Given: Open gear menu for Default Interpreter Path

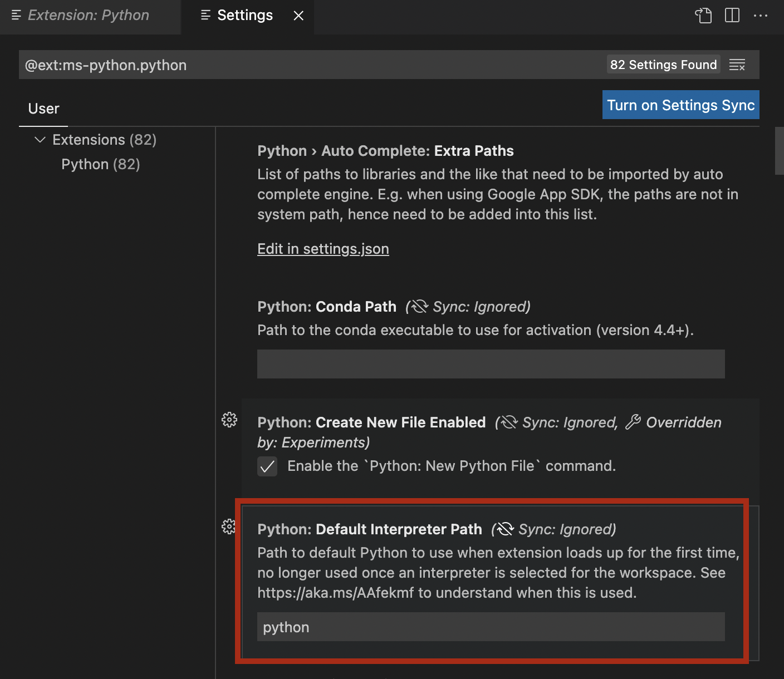Looking at the screenshot, I should click(229, 527).
